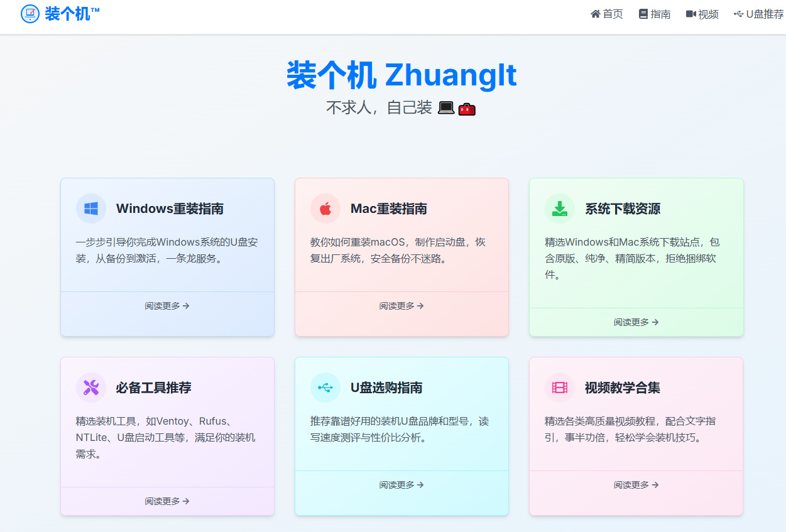Click the 装个机 ZhuangIt main heading
The width and height of the screenshot is (786, 532).
[401, 75]
